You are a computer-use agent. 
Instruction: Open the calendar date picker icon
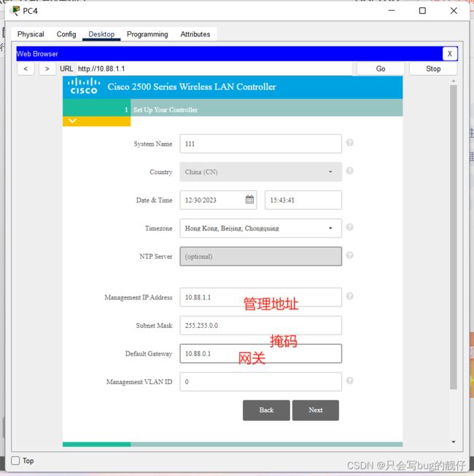[x=249, y=200]
